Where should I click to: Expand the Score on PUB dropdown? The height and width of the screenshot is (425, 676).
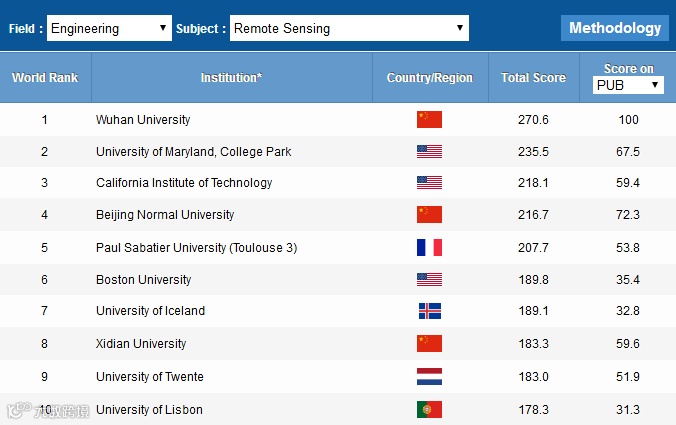point(628,85)
